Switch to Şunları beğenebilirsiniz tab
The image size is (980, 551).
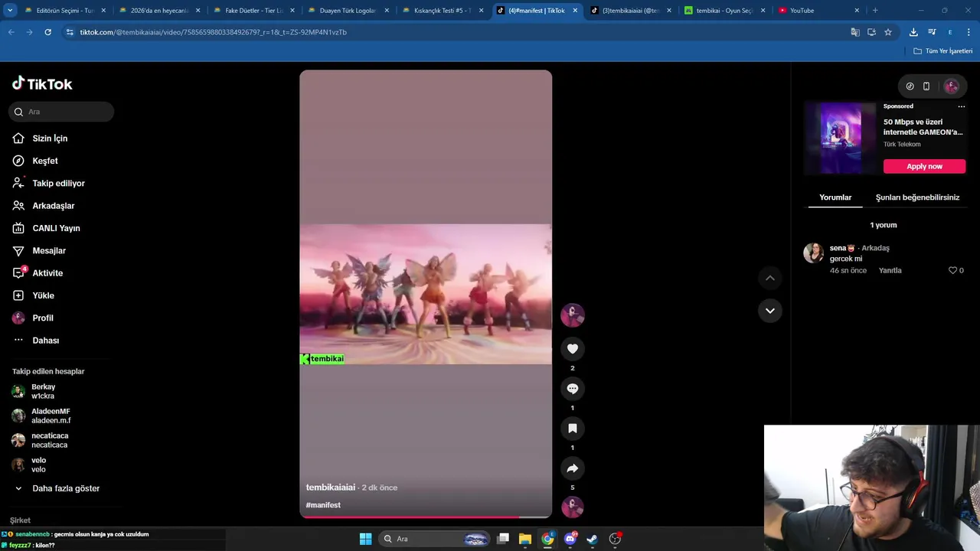point(917,197)
